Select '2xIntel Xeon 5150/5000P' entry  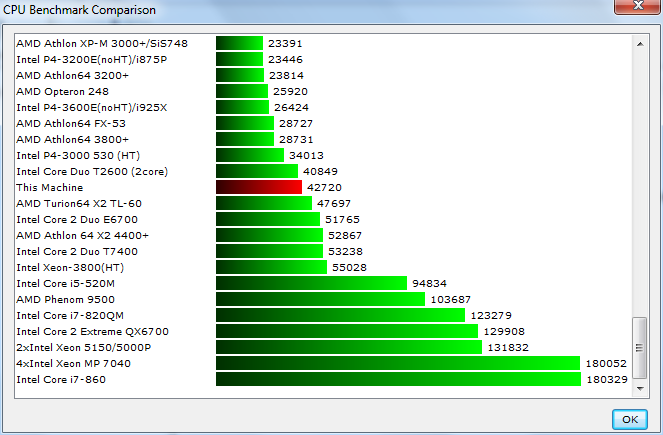click(x=84, y=347)
